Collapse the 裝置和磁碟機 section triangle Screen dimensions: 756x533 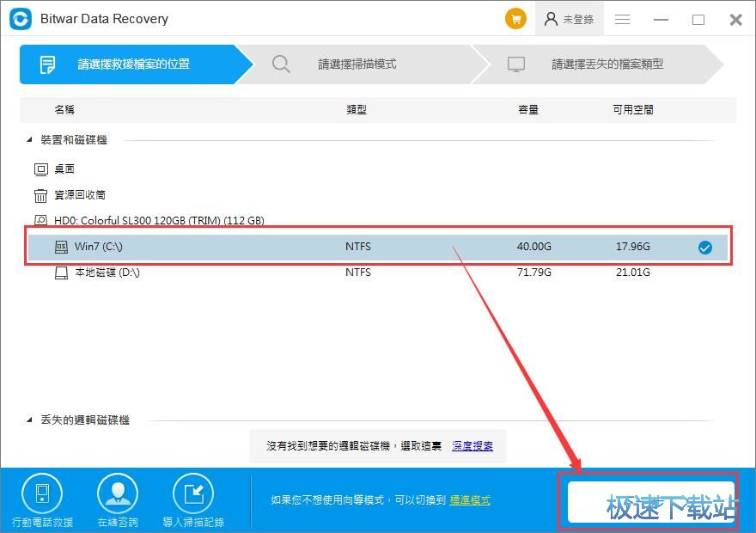(29, 139)
